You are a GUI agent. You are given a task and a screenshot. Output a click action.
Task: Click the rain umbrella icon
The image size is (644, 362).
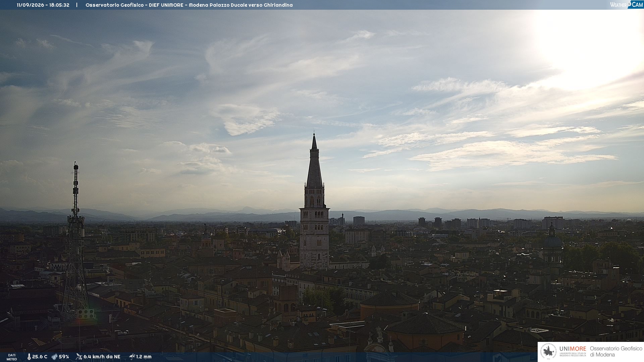tap(132, 357)
